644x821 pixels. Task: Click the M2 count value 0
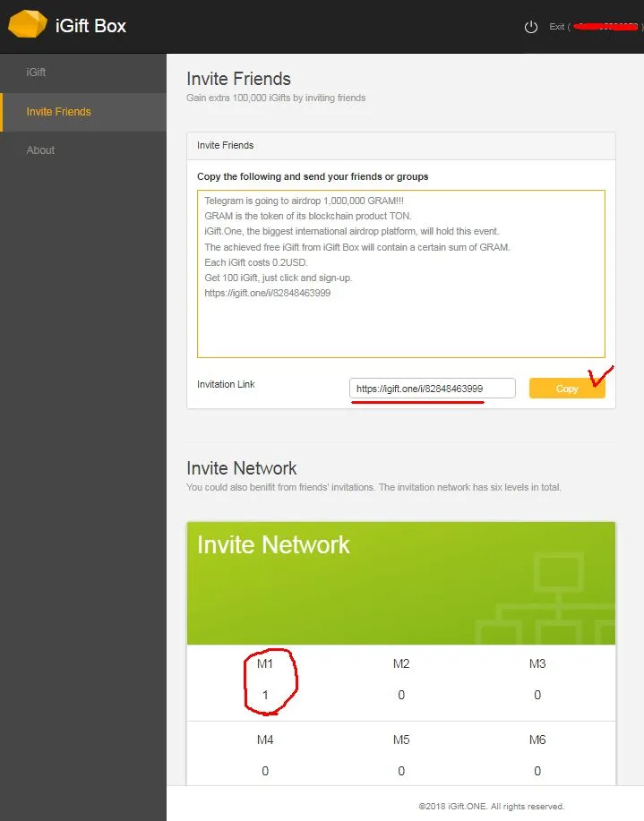click(401, 695)
